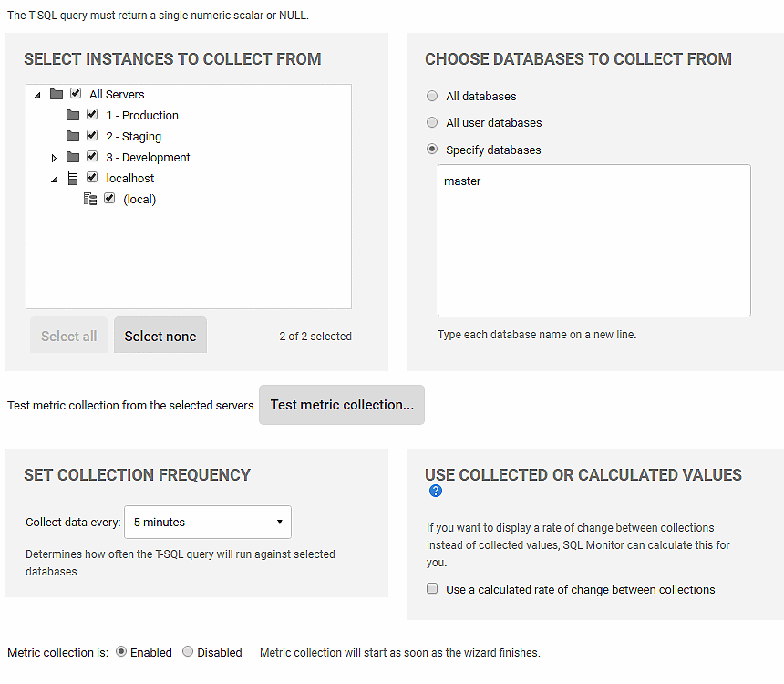Collapse the All Servers tree node
This screenshot has width=784, height=684.
37,95
